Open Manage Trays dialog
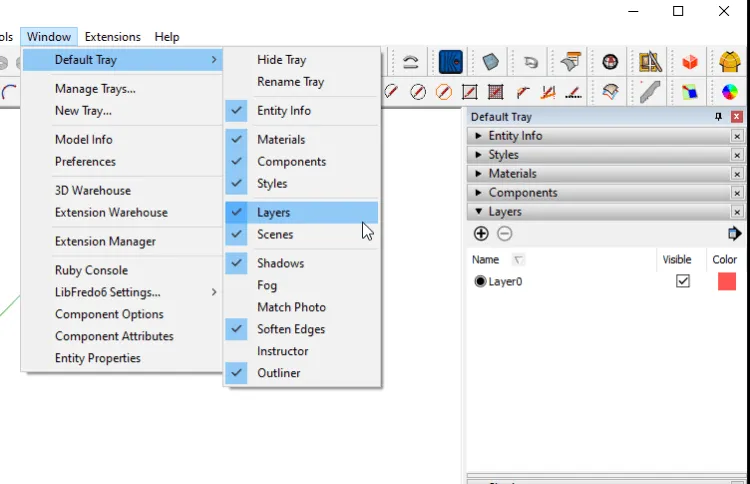This screenshot has height=484, width=750. point(122,88)
